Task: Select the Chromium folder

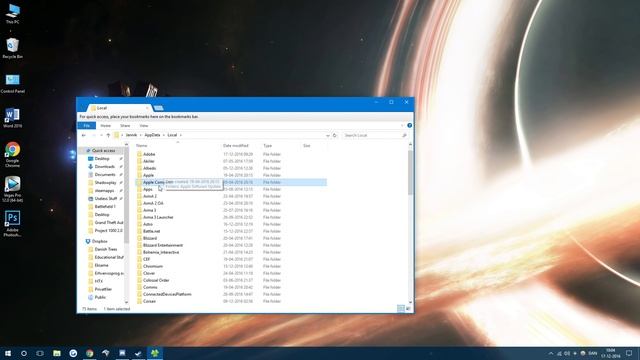Action: pos(153,266)
